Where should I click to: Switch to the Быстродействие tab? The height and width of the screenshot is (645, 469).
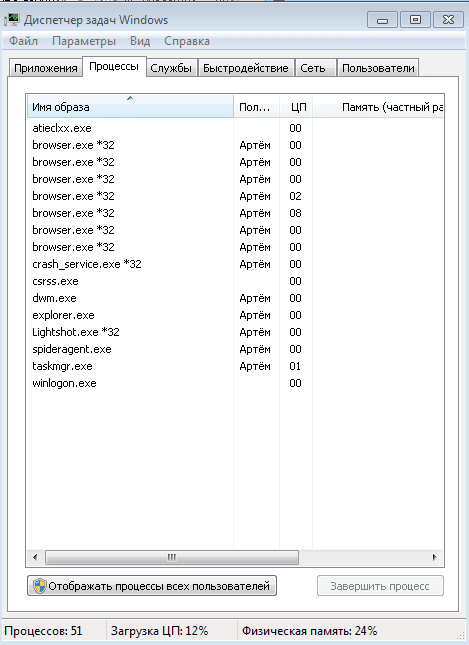tap(246, 68)
